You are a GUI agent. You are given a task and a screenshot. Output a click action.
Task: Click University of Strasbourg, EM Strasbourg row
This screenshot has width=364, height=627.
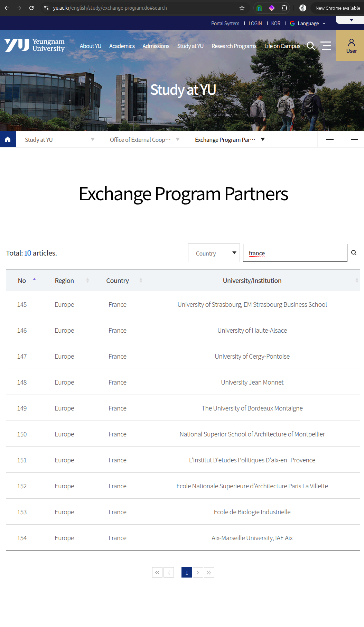pos(252,304)
